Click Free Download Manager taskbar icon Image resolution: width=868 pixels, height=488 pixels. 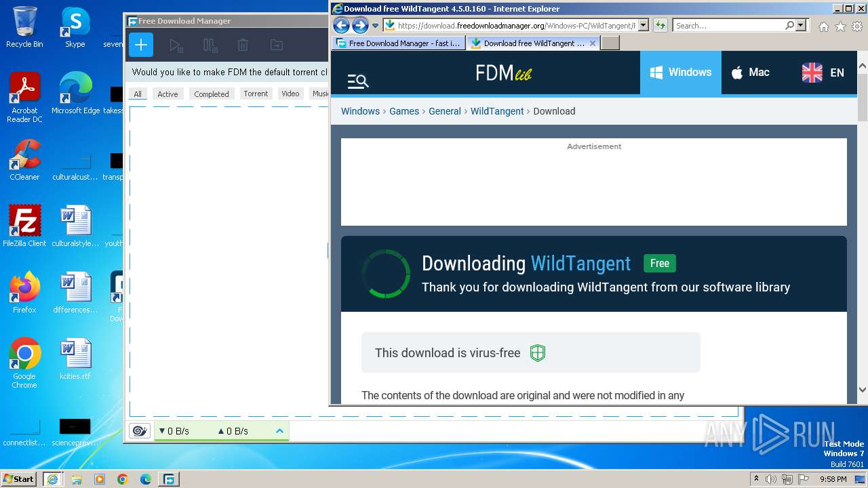[169, 479]
